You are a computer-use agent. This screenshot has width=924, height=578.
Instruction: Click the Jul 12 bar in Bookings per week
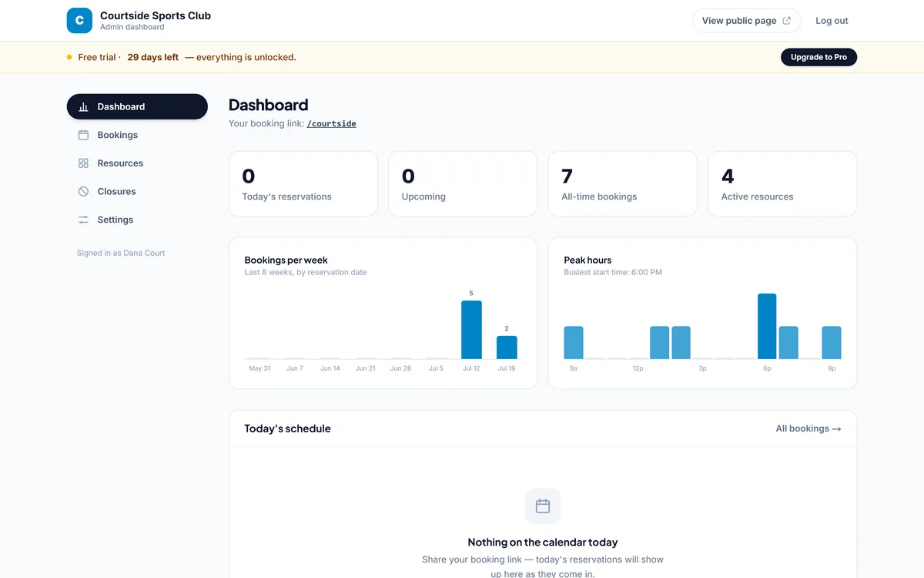[x=471, y=330]
